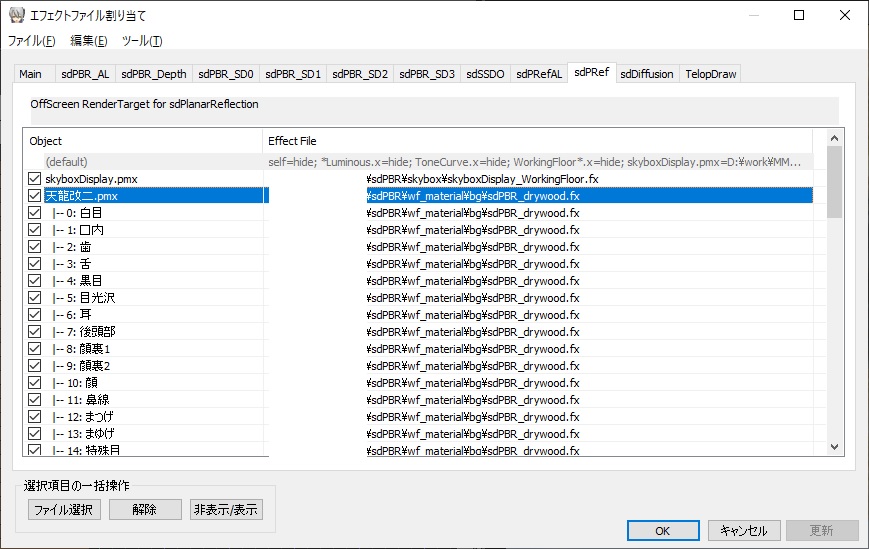
Task: Uncheck the '0: 白目' material checkbox
Action: coord(35,213)
